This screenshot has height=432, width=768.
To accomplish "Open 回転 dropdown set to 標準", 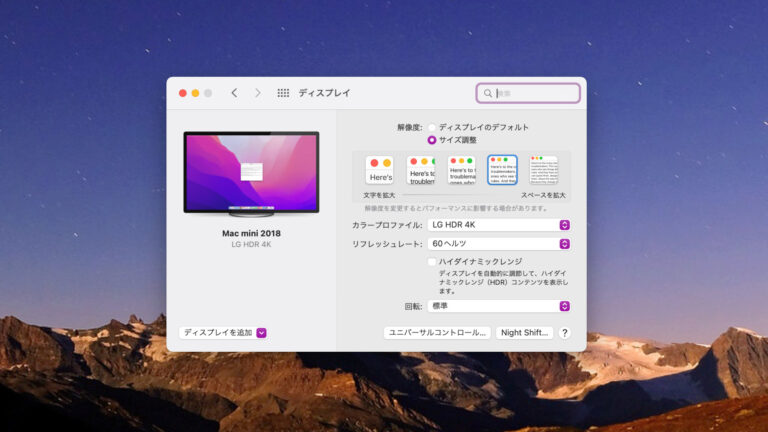I will click(499, 306).
